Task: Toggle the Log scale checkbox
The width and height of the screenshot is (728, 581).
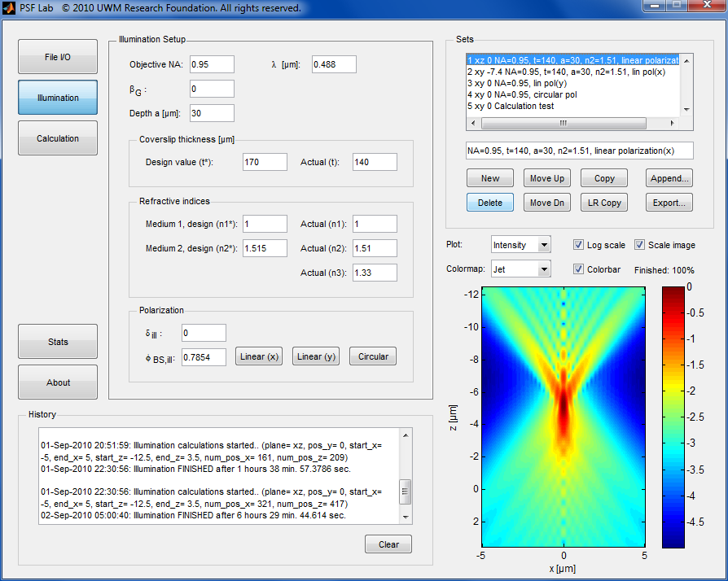Action: click(x=578, y=245)
